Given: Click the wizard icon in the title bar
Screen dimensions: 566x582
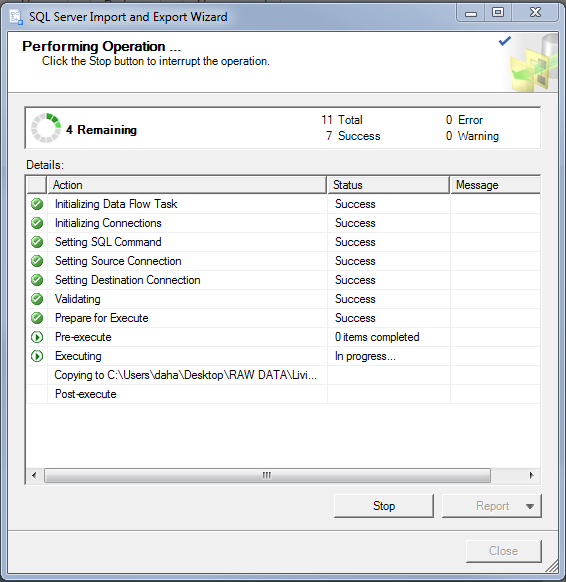Looking at the screenshot, I should [x=16, y=17].
